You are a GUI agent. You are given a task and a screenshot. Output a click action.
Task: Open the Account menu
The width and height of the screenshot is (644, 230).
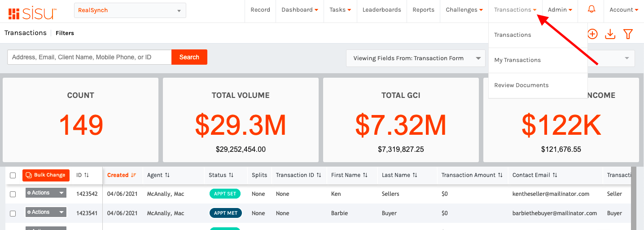tap(624, 10)
